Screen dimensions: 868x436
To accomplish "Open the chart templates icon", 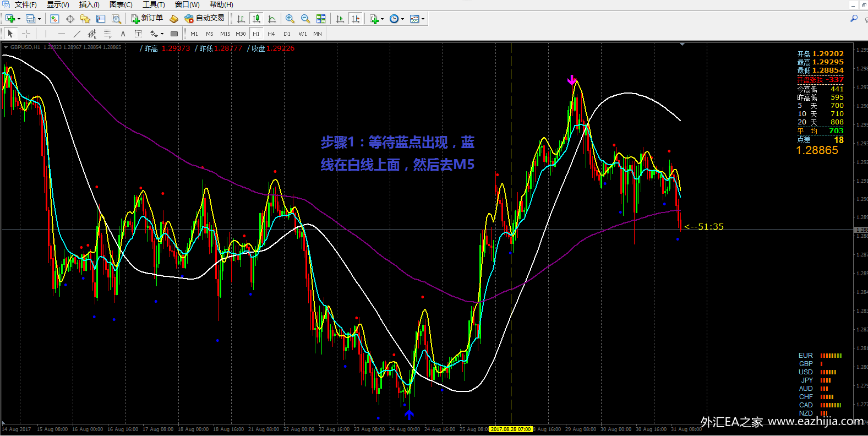I will (x=414, y=19).
